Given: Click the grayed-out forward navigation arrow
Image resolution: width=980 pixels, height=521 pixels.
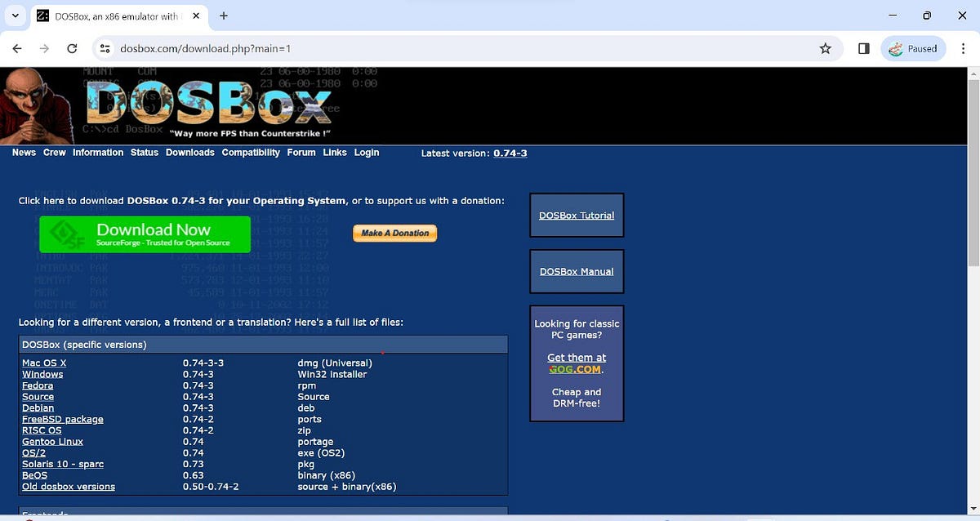Looking at the screenshot, I should click(x=44, y=48).
